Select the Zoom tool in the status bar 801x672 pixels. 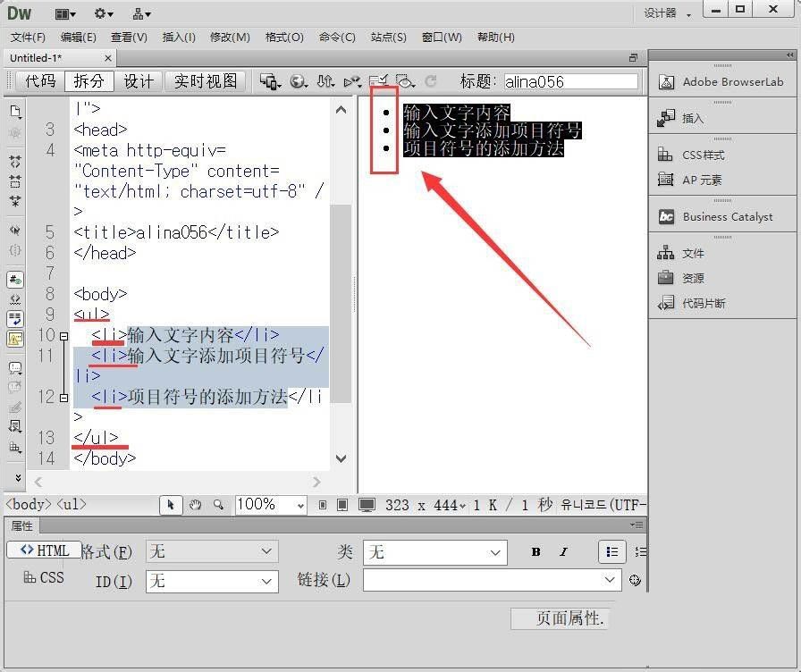click(x=217, y=505)
